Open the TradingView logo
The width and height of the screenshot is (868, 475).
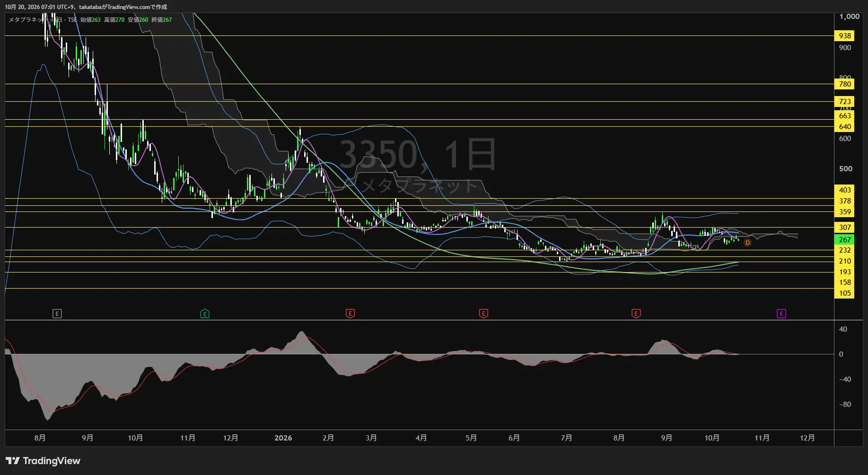pyautogui.click(x=43, y=461)
